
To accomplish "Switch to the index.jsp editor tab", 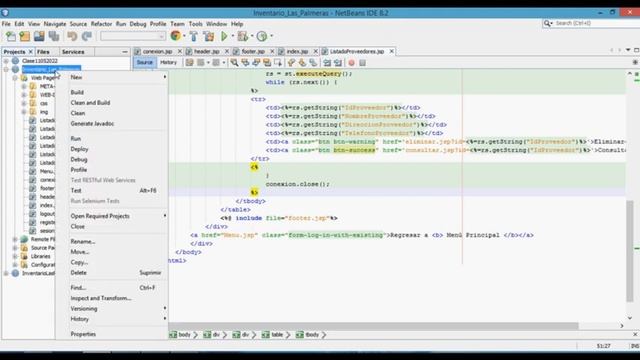I will click(x=297, y=51).
